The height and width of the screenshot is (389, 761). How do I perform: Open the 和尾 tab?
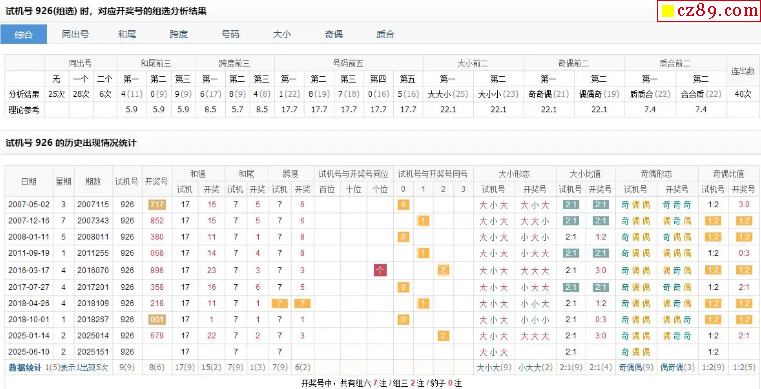pos(127,34)
